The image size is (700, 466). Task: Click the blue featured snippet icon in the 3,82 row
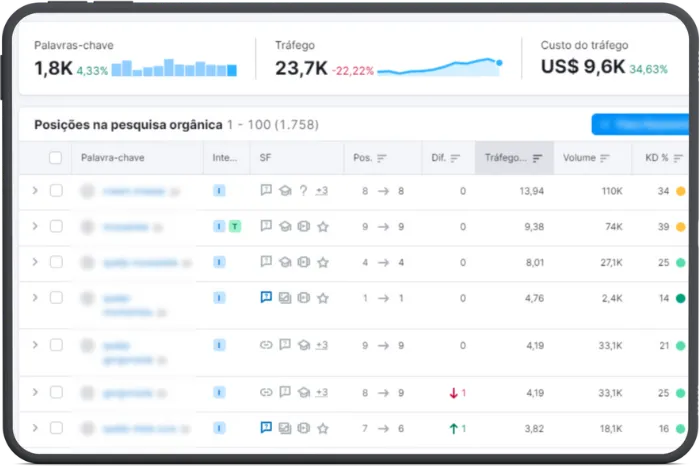click(x=266, y=428)
